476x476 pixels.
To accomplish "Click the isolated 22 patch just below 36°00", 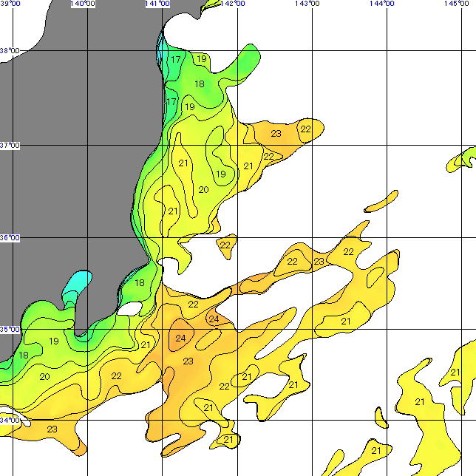I will [x=226, y=245].
